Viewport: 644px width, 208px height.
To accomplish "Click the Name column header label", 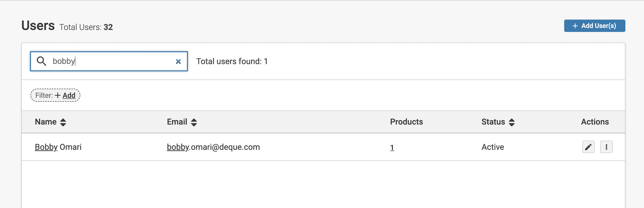I will (46, 122).
